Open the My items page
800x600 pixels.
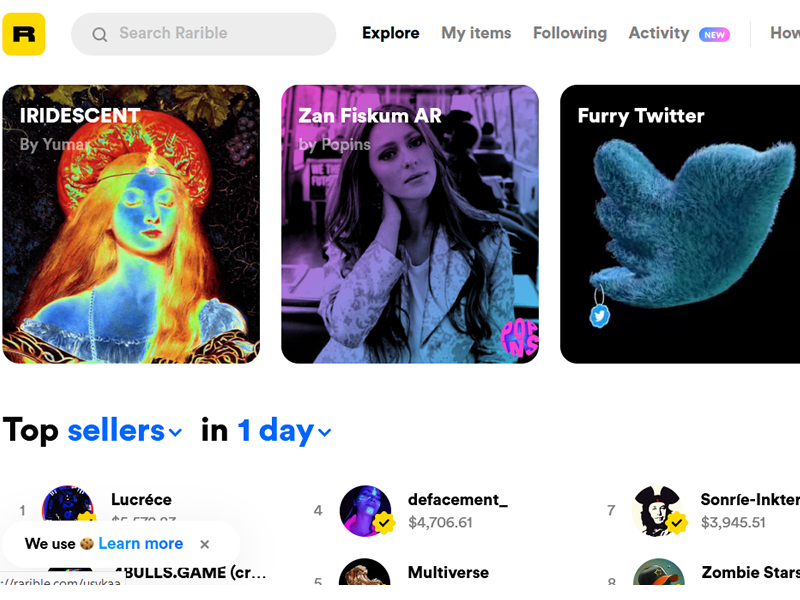pyautogui.click(x=476, y=33)
